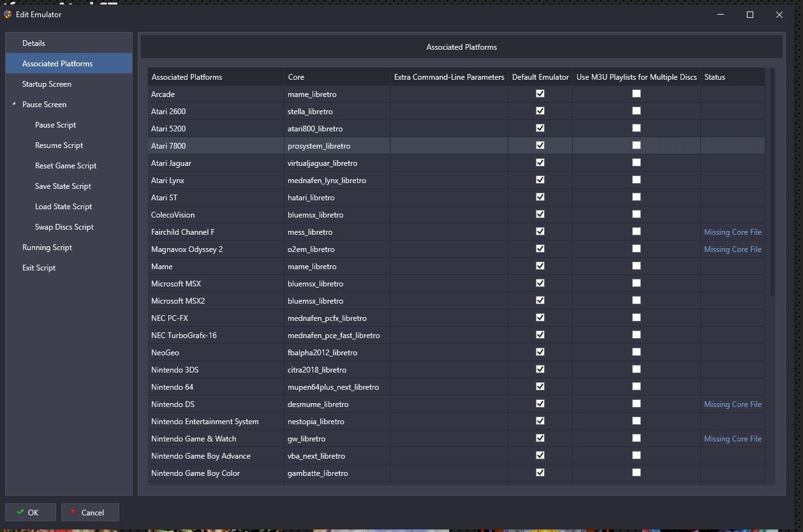The image size is (803, 532).
Task: Select the fbalpha2012_libretro core cell
Action: tap(337, 353)
